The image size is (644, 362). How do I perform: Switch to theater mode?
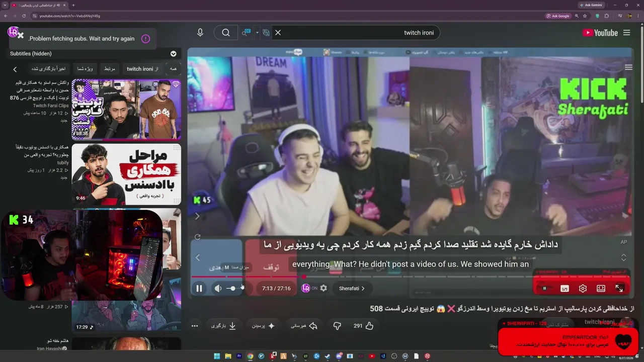(x=601, y=289)
